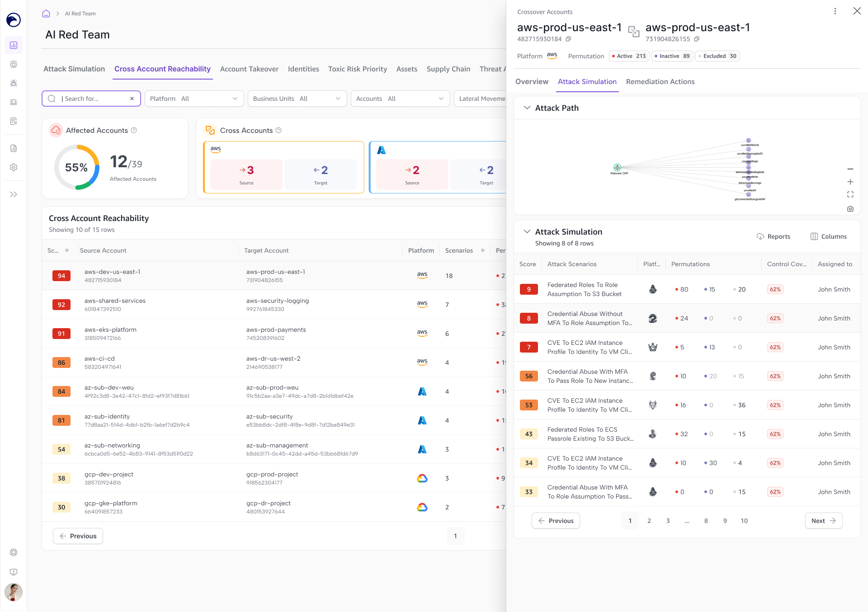Open the Columns selector

click(x=829, y=236)
